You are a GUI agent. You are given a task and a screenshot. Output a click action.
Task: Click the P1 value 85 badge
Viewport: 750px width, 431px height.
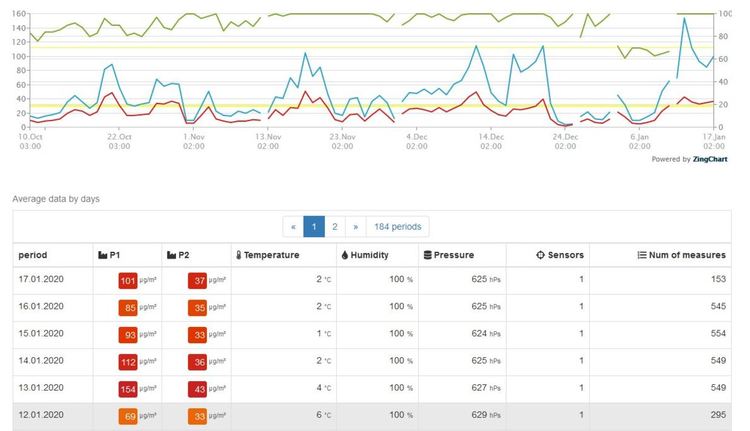tap(128, 308)
